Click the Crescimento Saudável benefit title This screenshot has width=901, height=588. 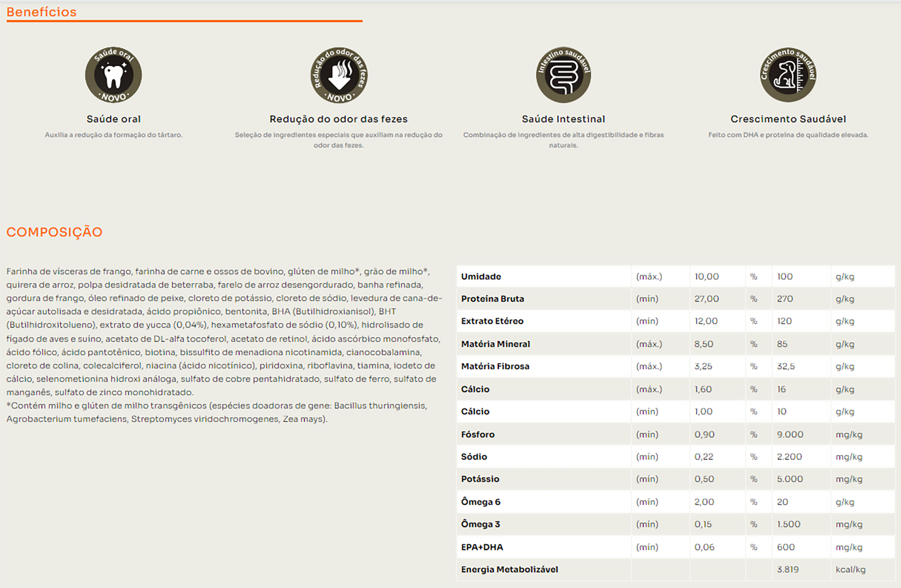788,119
